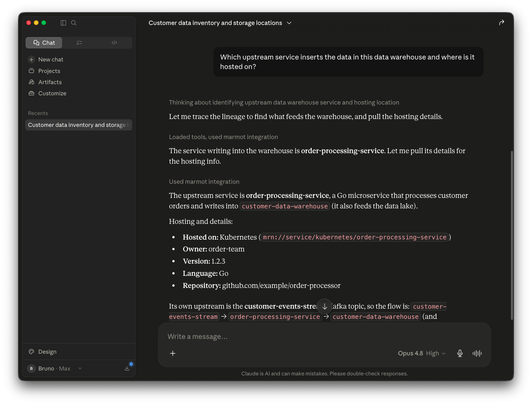
Task: Open the Opus 4.8 High model selector
Action: coord(422,353)
